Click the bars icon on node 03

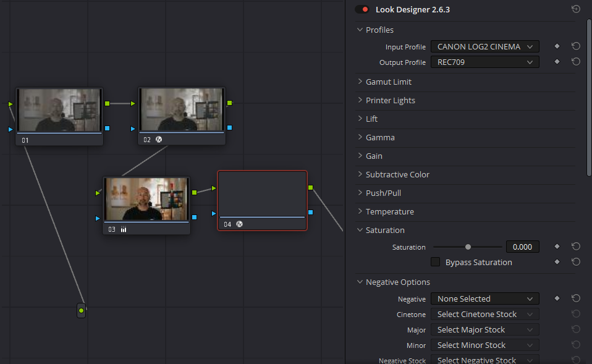(x=124, y=229)
